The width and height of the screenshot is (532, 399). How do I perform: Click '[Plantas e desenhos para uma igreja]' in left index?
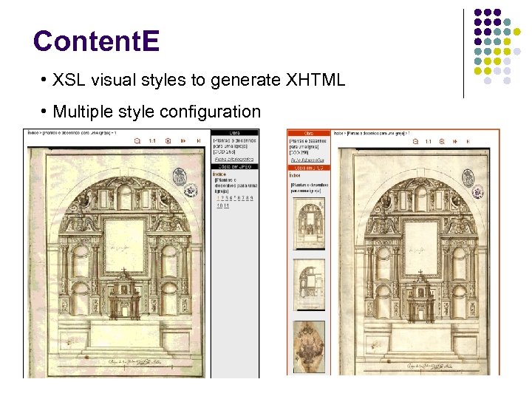click(236, 185)
